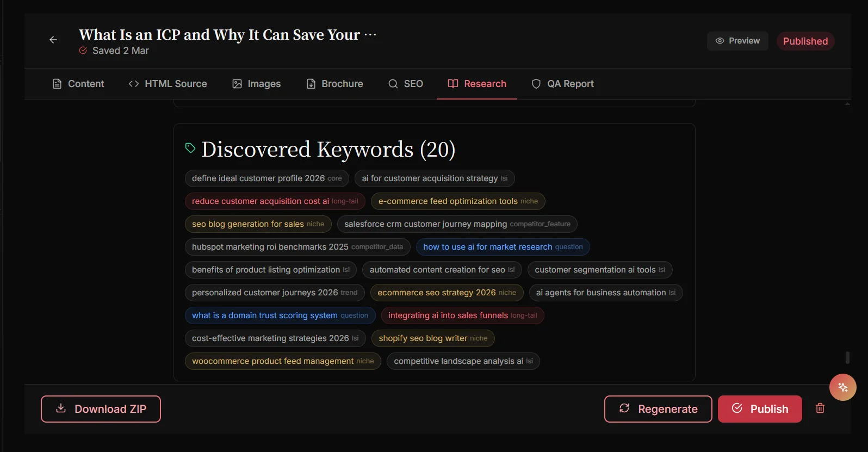Select keyword 'define ideal customer profile 2026'

click(x=267, y=178)
